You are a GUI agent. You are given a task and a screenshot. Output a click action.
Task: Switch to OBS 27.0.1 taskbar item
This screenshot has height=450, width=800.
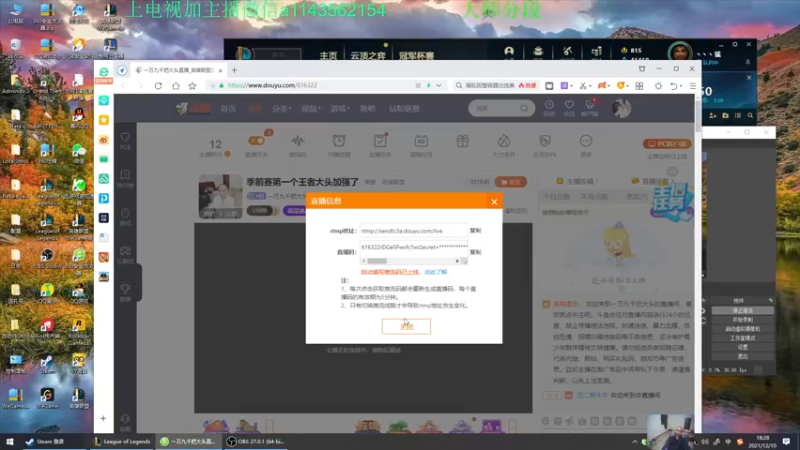point(257,441)
